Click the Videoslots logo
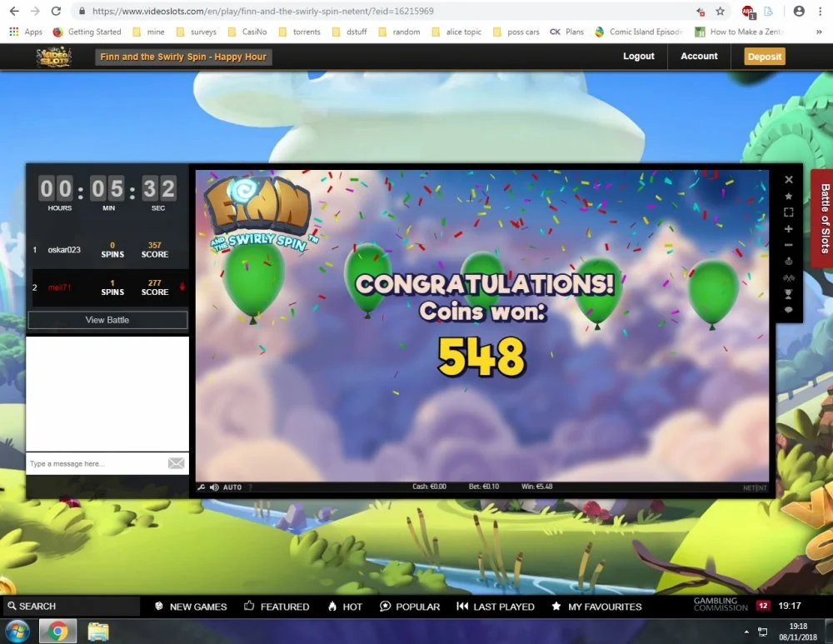This screenshot has width=833, height=644. [53, 57]
